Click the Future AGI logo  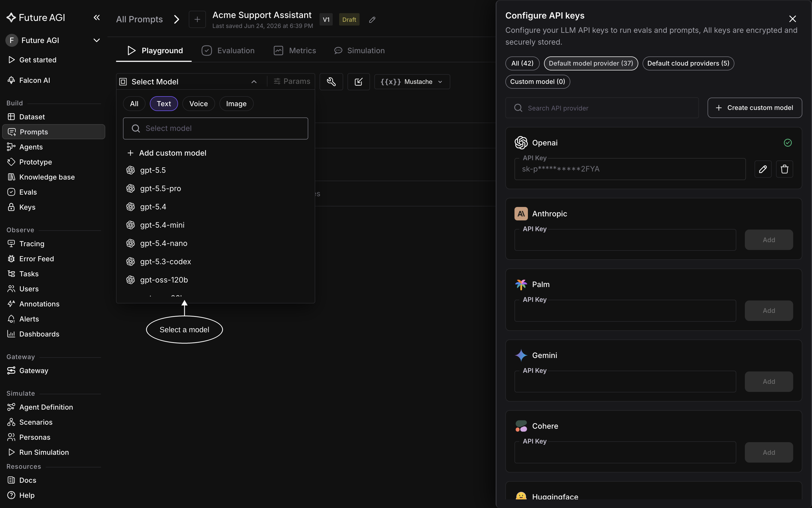[36, 17]
